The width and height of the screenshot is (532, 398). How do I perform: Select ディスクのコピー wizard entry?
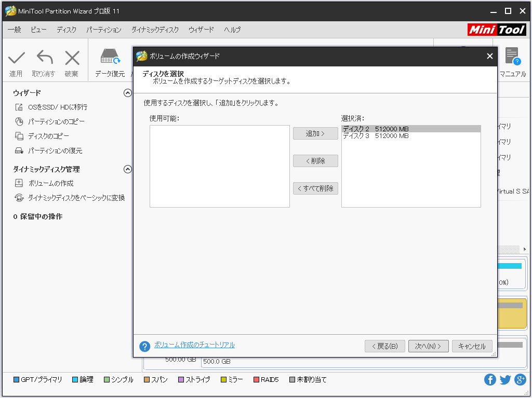[x=48, y=136]
